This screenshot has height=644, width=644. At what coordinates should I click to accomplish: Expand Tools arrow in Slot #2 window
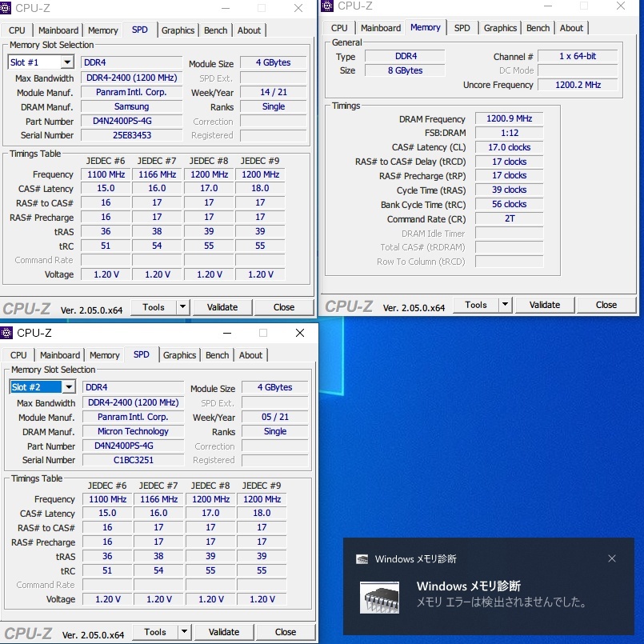(x=185, y=632)
